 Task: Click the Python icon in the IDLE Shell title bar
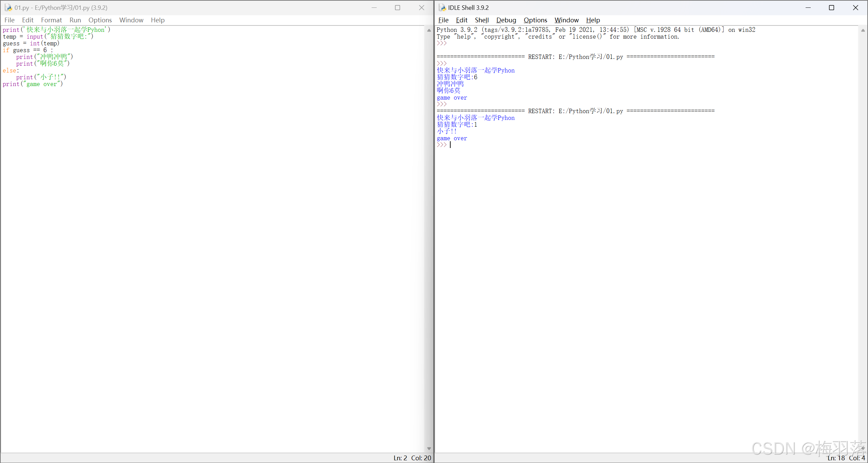pyautogui.click(x=442, y=7)
